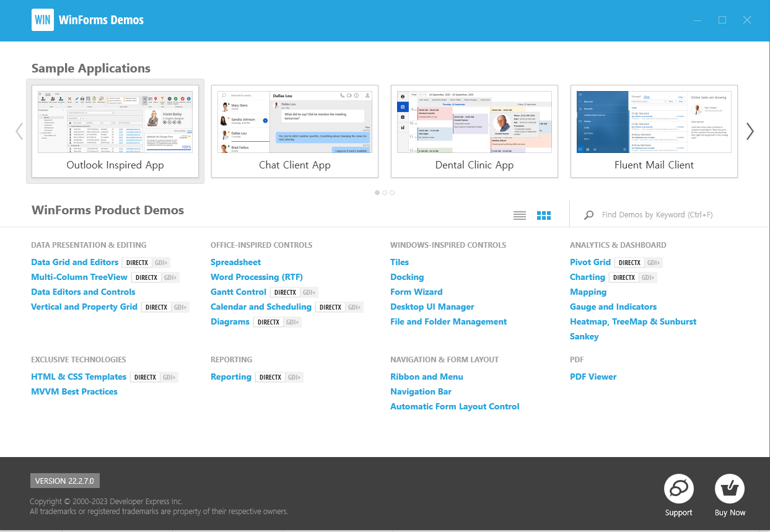Open MVVM Best Practices demo
This screenshot has width=770, height=532.
tap(74, 391)
